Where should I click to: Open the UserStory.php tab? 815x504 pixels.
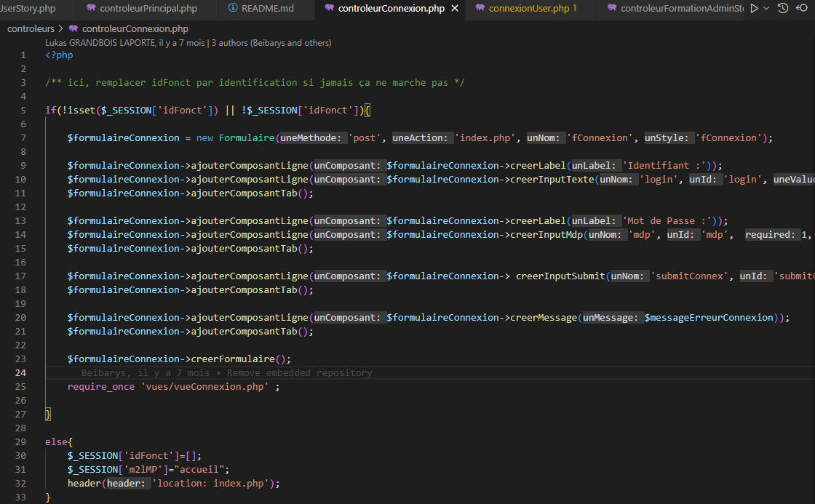pyautogui.click(x=29, y=9)
